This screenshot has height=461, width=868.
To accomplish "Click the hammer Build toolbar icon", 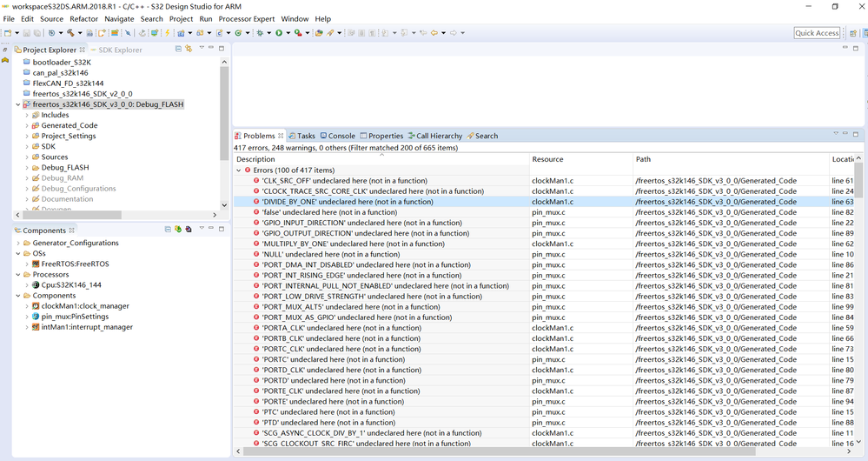I will pos(70,33).
